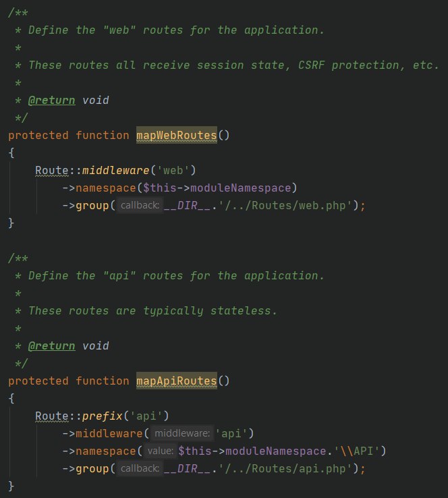Click __DIR__ constant in web routes group
Image resolution: width=448 pixels, height=498 pixels.
point(187,206)
